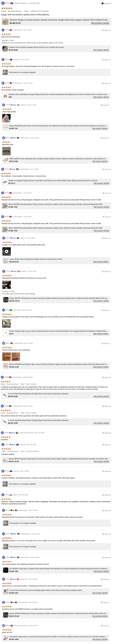The height and width of the screenshot is (644, 114).
Task: Open first photo in 'Perfect better than' review
Action: 6,357
